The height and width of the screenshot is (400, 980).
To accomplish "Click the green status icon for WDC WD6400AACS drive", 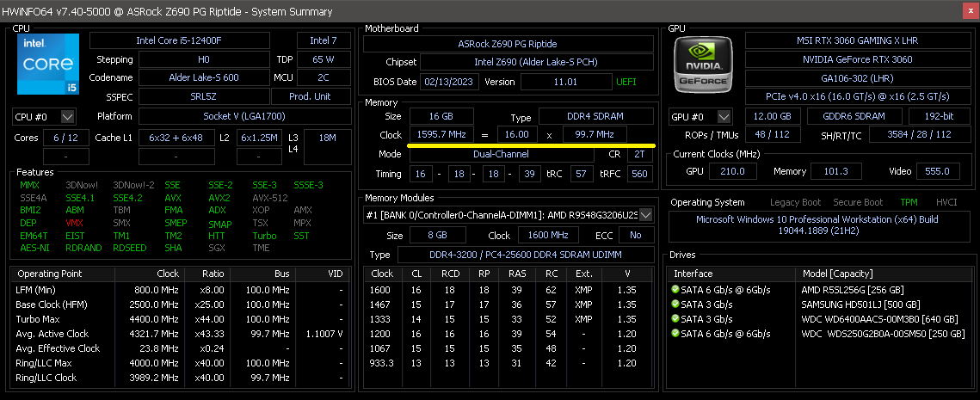I will (675, 319).
